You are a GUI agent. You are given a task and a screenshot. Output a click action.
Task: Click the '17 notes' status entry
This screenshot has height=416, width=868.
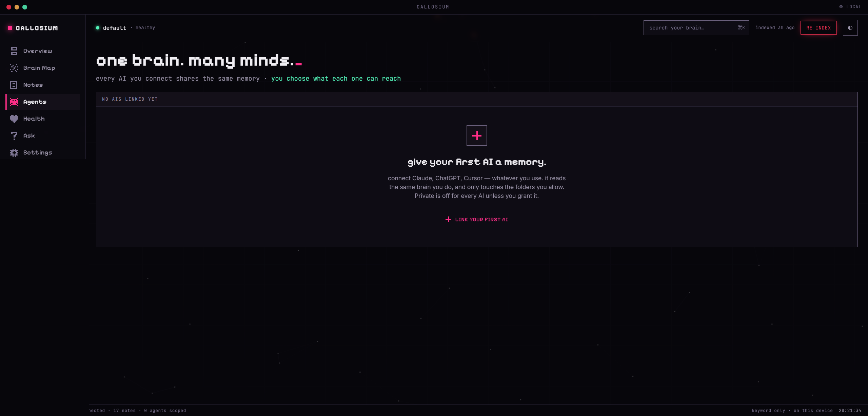click(x=124, y=411)
